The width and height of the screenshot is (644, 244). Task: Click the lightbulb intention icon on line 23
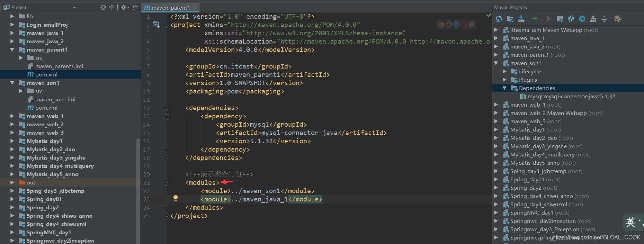tap(176, 198)
